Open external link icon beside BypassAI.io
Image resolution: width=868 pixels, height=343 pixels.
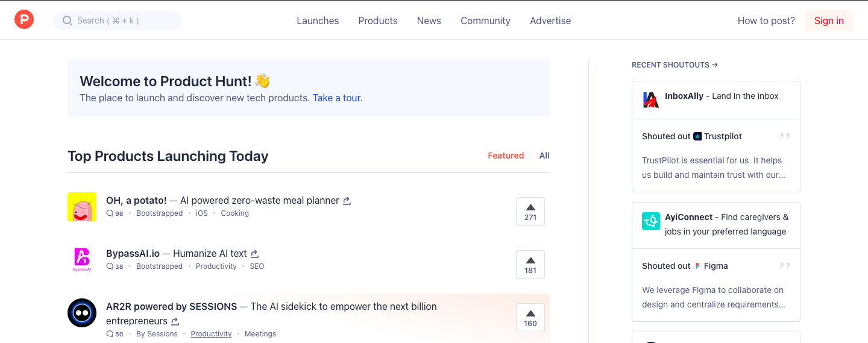point(254,254)
